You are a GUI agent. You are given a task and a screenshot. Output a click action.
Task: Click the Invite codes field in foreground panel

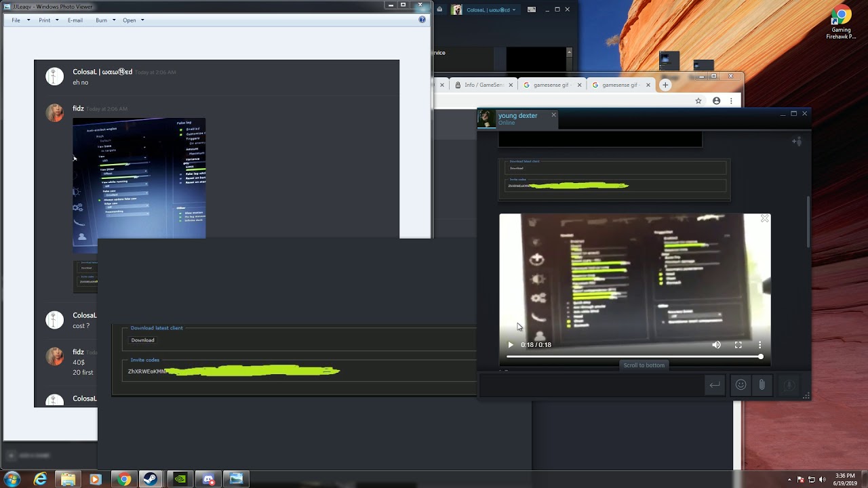[x=301, y=371]
